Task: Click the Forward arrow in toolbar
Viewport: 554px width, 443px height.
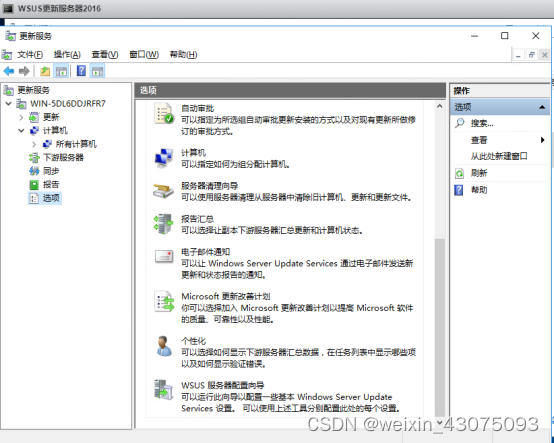Action: 24,71
